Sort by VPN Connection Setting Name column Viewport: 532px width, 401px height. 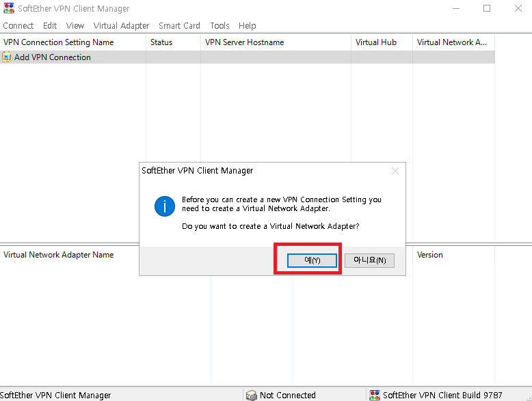point(73,42)
